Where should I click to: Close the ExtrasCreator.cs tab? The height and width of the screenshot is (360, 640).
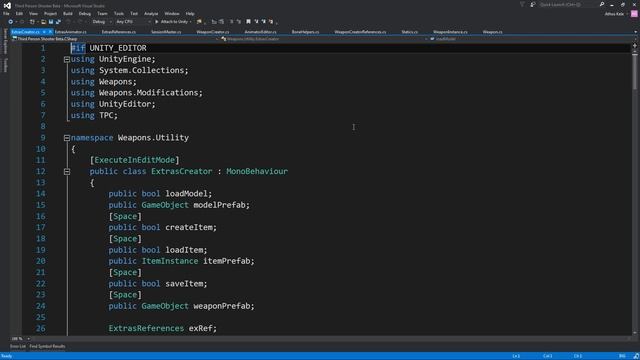tap(51, 32)
